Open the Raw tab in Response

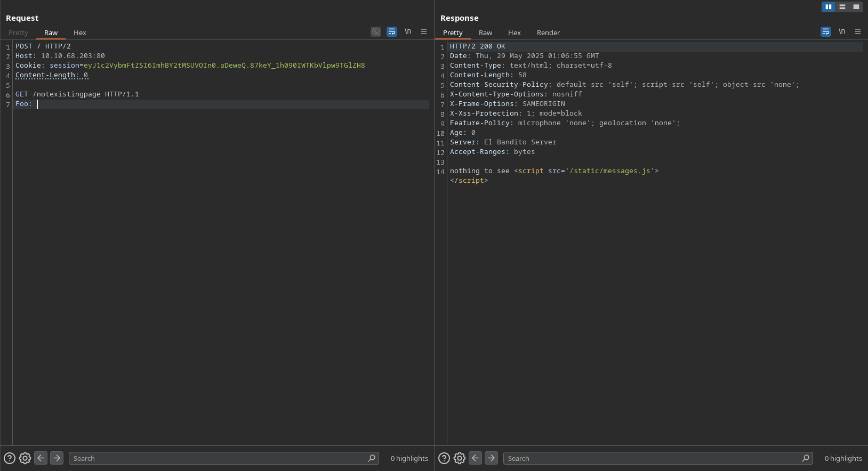485,33
